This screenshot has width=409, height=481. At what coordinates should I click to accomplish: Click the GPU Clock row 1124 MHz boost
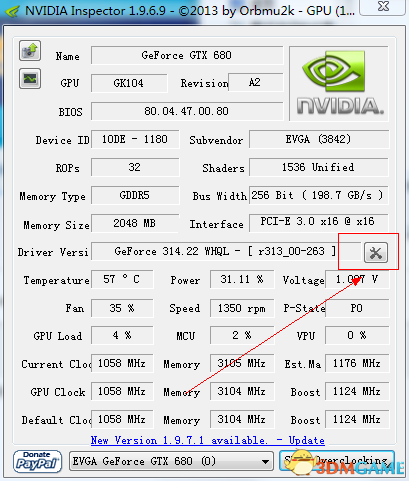tap(357, 391)
